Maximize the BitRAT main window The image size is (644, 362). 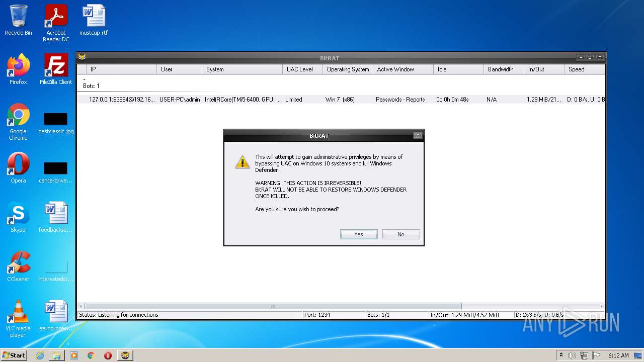click(590, 57)
